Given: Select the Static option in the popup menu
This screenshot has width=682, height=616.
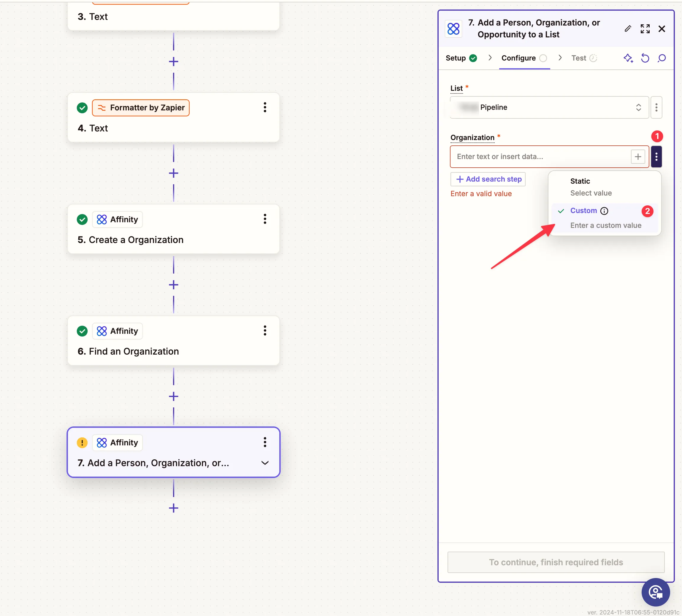Looking at the screenshot, I should point(605,187).
